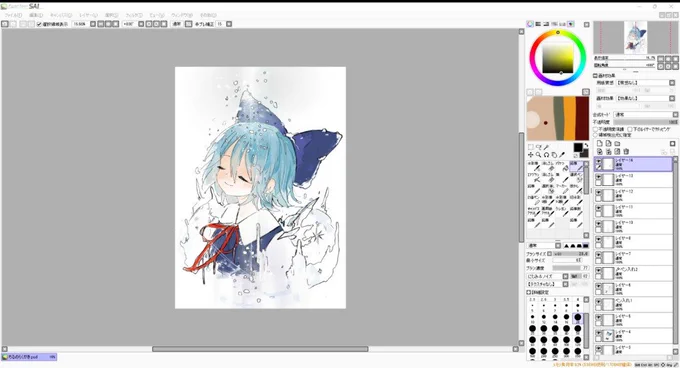Show the HSV slider panel

click(x=546, y=24)
